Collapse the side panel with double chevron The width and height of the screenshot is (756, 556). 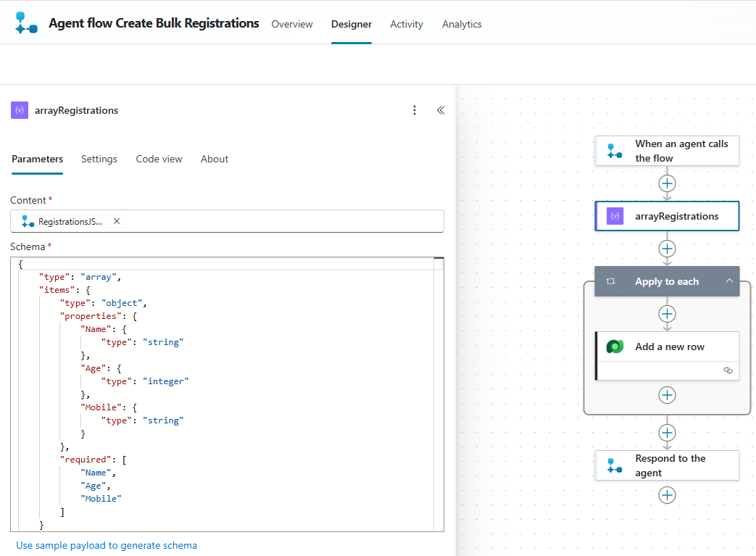[440, 110]
